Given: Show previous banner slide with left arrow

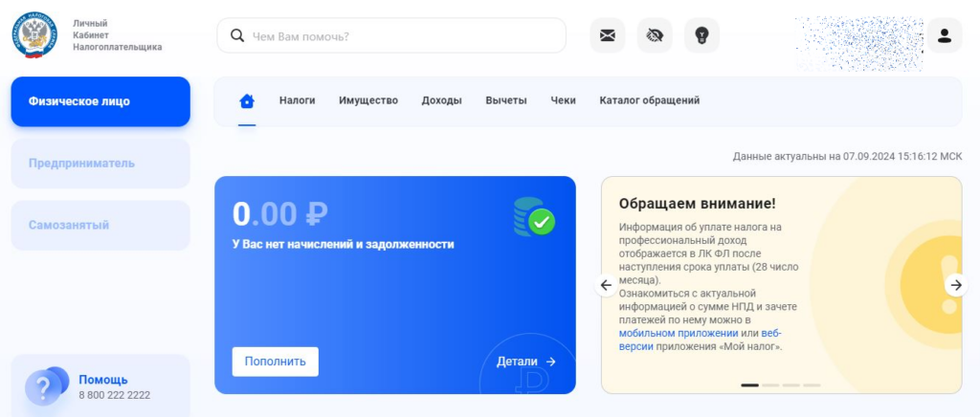Looking at the screenshot, I should [x=606, y=285].
